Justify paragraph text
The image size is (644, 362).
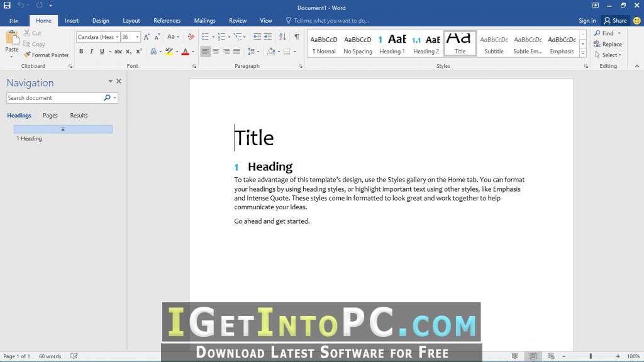tap(236, 52)
